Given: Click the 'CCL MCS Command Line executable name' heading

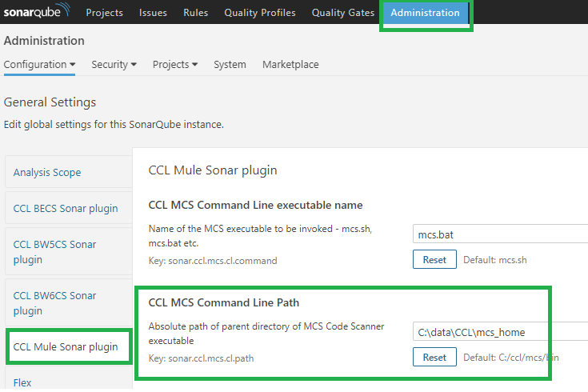Looking at the screenshot, I should tap(255, 205).
